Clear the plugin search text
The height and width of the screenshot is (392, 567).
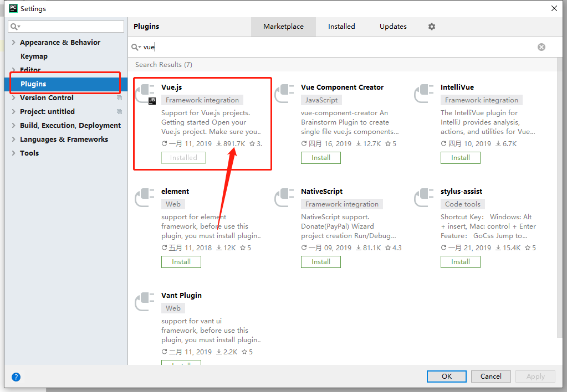[x=542, y=47]
